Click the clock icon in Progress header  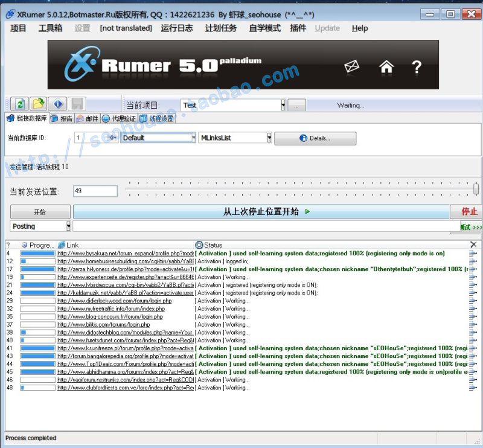coord(24,245)
